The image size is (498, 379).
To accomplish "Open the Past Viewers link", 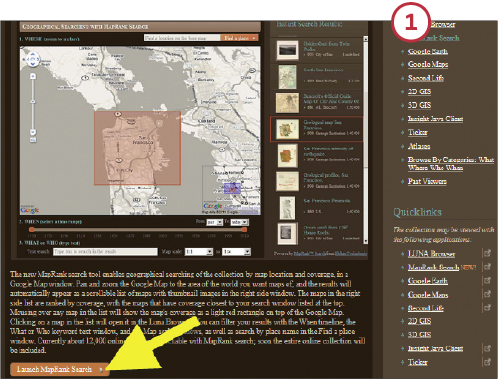I will [427, 181].
